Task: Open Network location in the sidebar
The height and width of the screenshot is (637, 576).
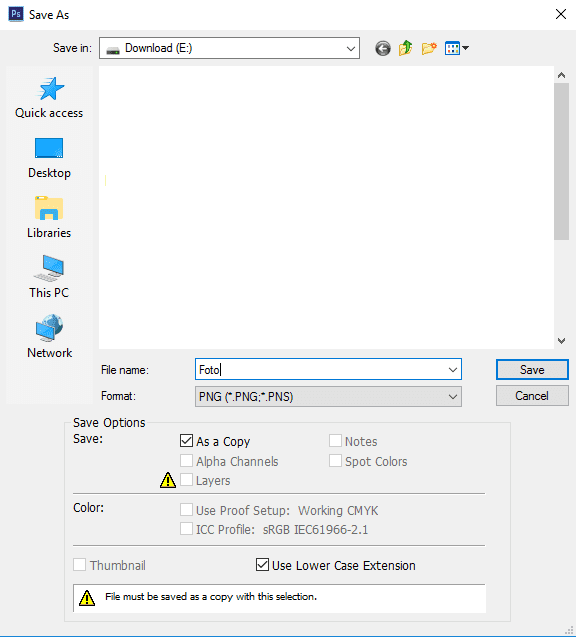Action: pos(49,337)
